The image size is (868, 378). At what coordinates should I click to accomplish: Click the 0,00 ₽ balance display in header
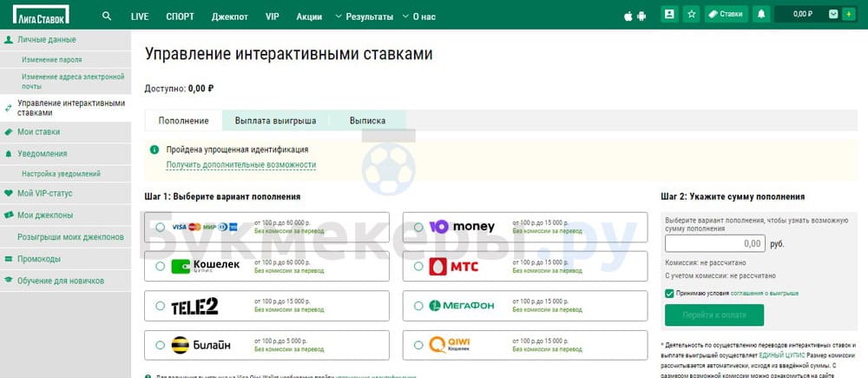802,15
